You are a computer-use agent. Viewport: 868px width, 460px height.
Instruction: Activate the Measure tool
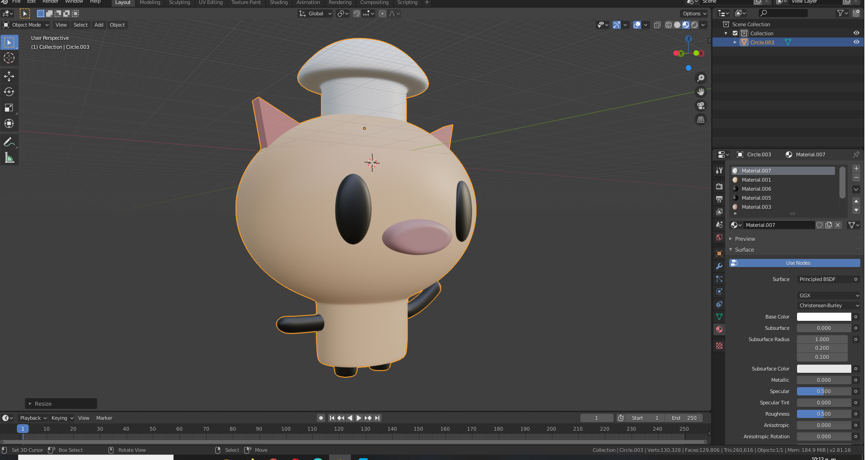click(9, 157)
